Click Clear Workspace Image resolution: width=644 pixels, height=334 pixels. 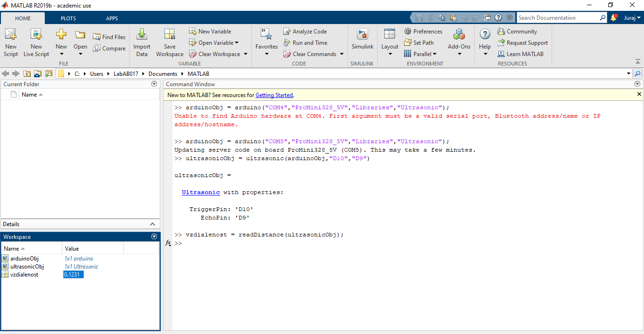[x=215, y=54]
